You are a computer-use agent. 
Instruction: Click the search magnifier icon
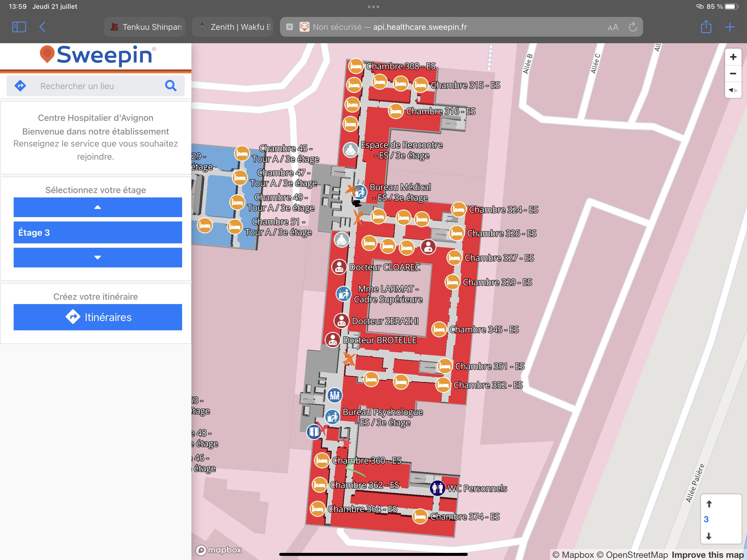(x=171, y=86)
